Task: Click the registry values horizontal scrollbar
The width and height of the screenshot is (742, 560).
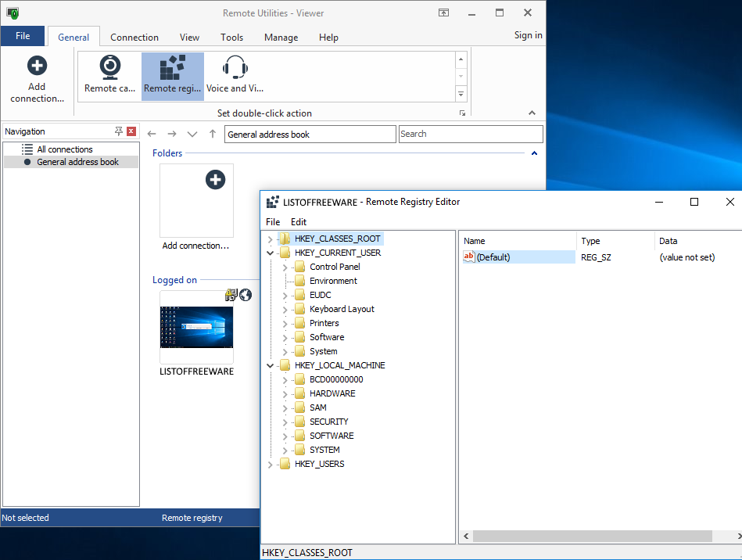Action: click(x=593, y=536)
